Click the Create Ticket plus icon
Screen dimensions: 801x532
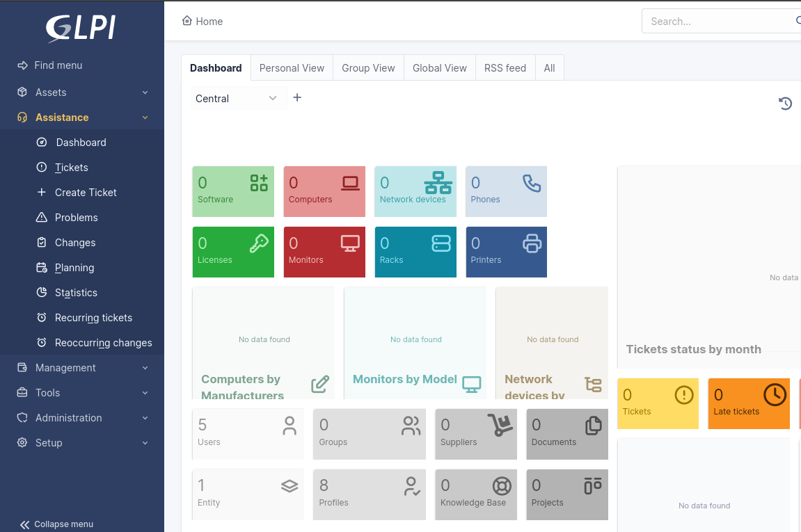point(42,192)
